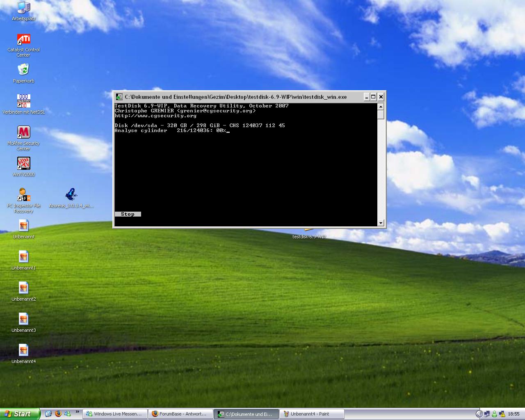Image resolution: width=525 pixels, height=420 pixels.
Task: Click the console scrollbar down arrow
Action: coord(381,223)
